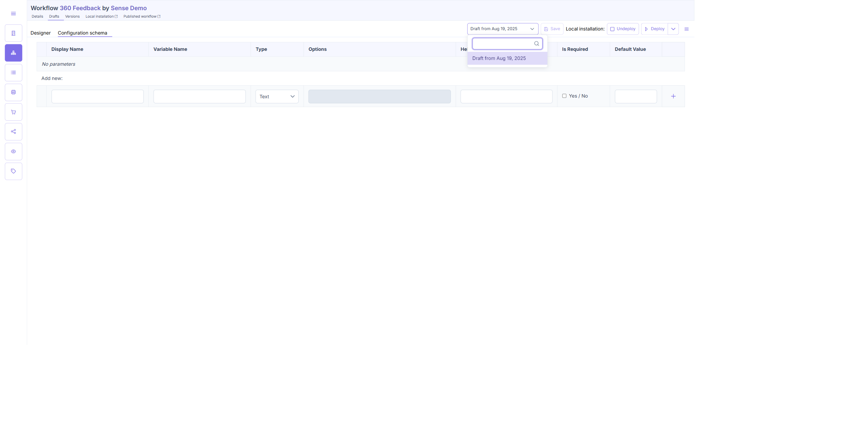Viewport: 868px width, 431px height.
Task: Click the 360 Feedback workflow link
Action: click(80, 8)
